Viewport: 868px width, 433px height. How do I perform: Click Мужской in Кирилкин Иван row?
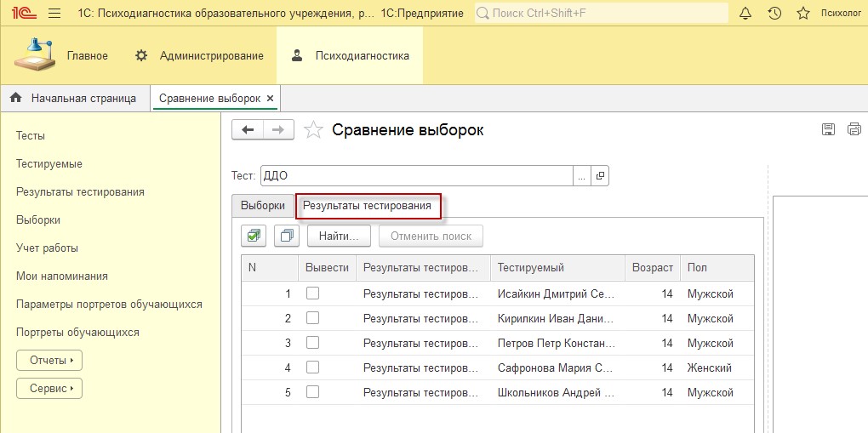[x=711, y=318]
